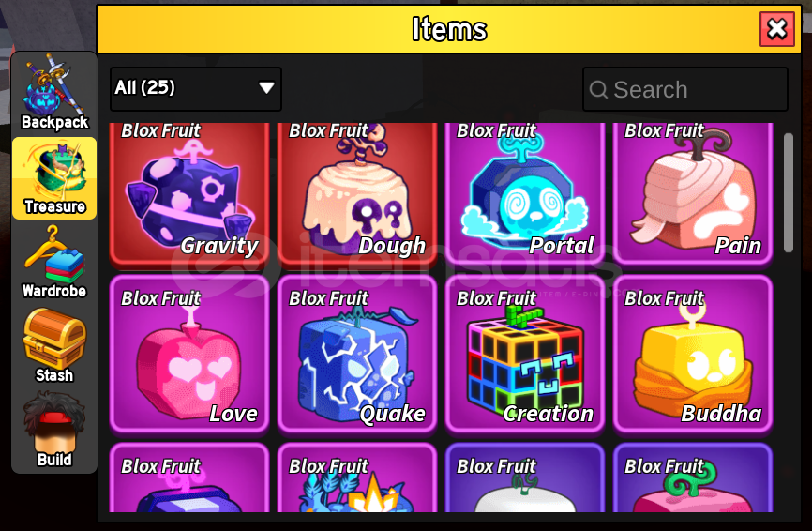Select the Love Blox Fruit
Image resolution: width=812 pixels, height=531 pixels.
(x=189, y=354)
